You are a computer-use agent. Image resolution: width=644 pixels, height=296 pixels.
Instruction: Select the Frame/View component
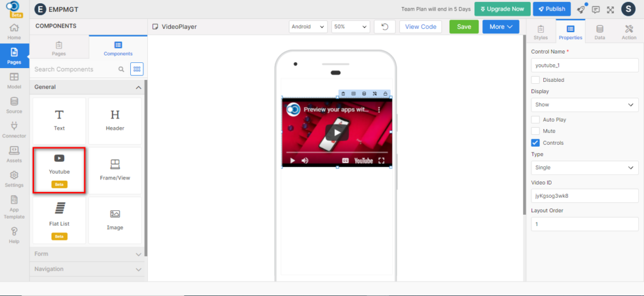click(115, 171)
